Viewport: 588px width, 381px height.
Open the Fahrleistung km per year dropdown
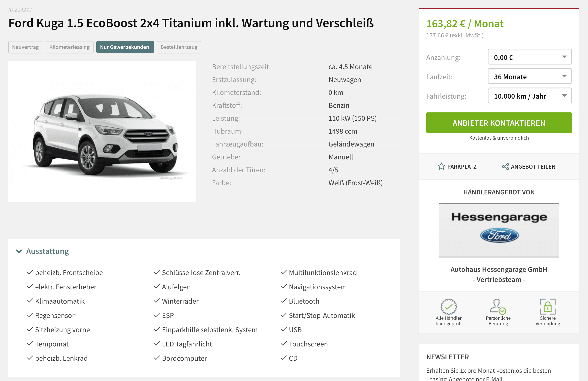click(x=530, y=96)
